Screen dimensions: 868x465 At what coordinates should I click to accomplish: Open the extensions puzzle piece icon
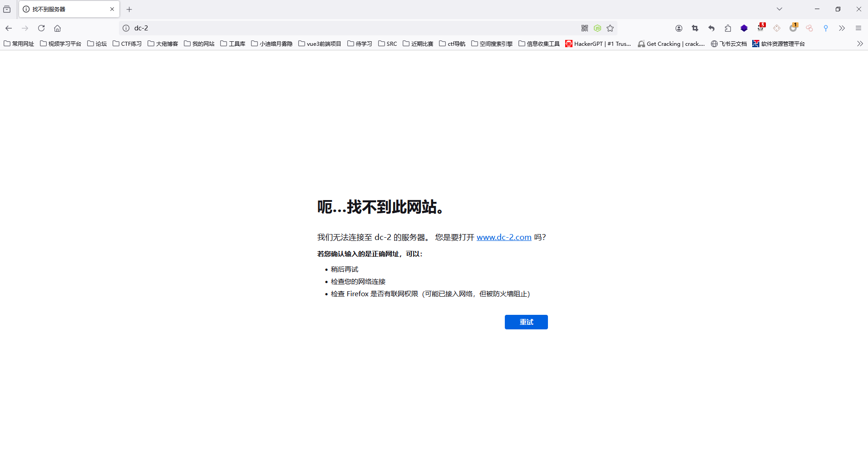[728, 28]
